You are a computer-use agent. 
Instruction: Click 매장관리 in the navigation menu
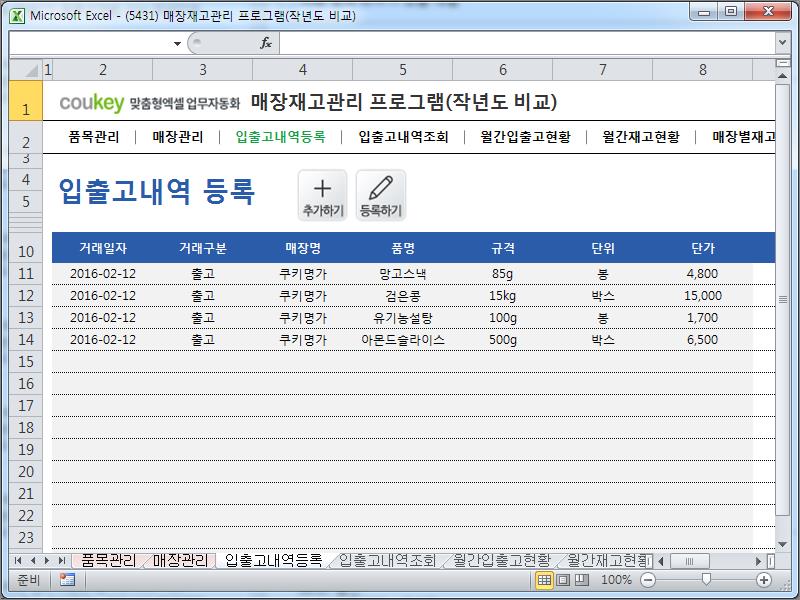coord(178,137)
